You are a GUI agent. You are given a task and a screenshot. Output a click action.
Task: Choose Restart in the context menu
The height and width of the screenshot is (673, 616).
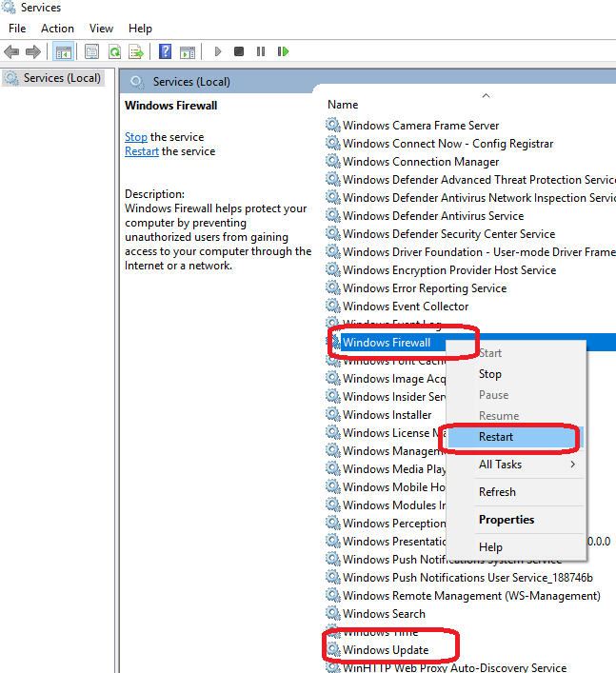[x=516, y=437]
